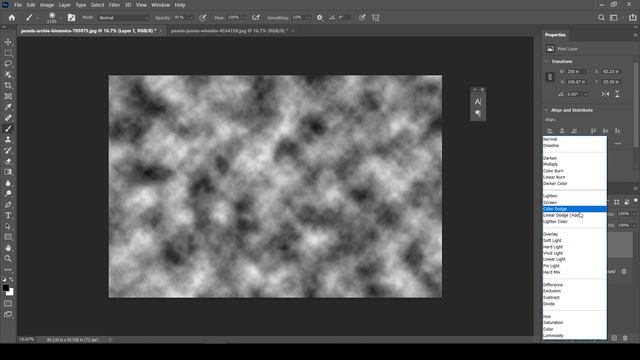The width and height of the screenshot is (640, 360).
Task: Flip horizontal in the Transform section
Action: (605, 94)
